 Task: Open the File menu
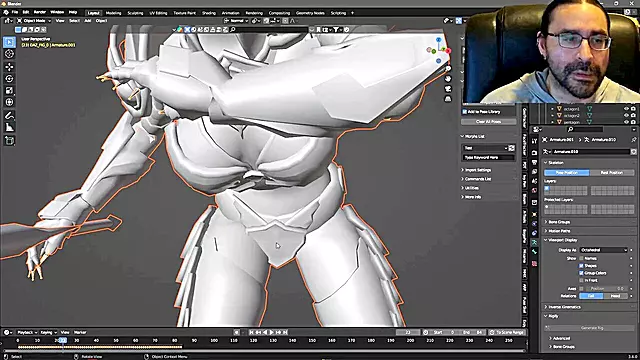click(15, 12)
